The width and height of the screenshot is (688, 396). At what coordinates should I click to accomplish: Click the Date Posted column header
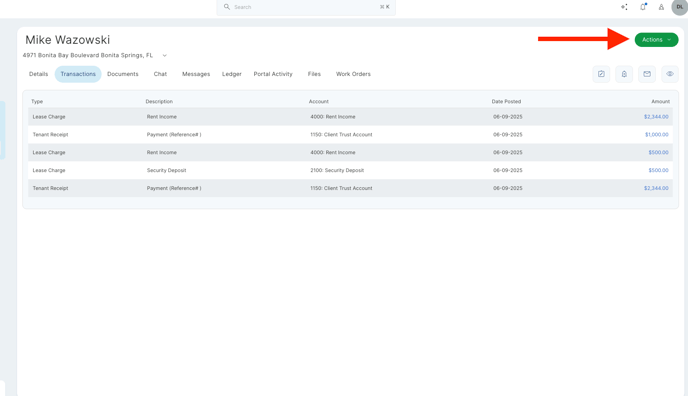(506, 102)
